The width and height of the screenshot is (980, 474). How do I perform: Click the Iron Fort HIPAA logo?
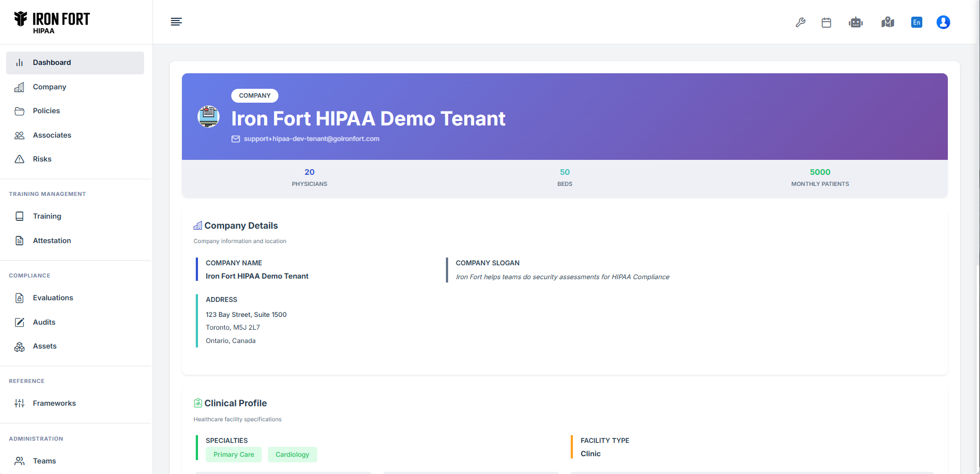tap(52, 22)
